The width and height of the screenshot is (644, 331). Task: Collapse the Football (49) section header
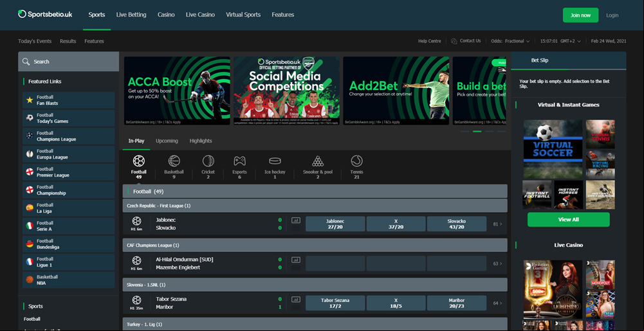coord(315,191)
